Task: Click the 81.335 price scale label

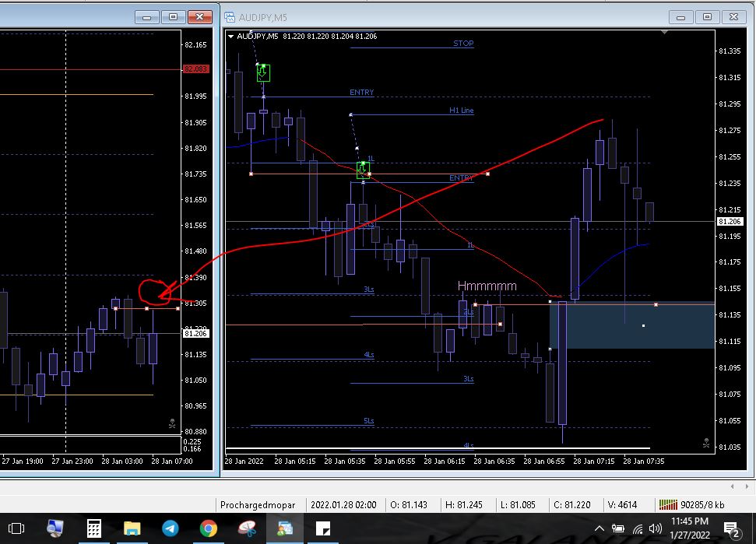Action: [x=730, y=51]
